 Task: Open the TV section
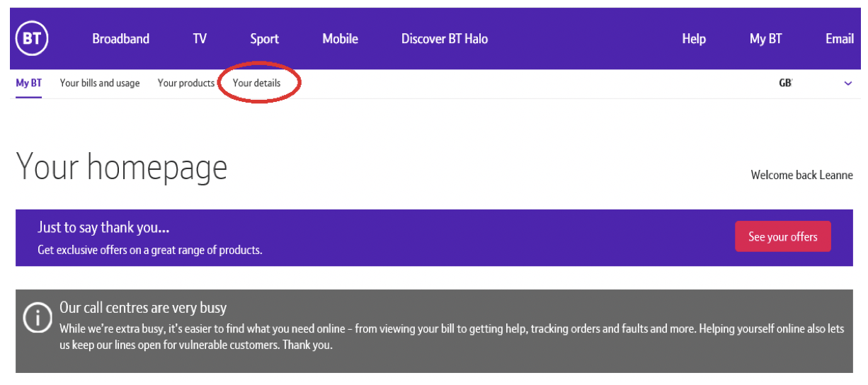point(200,39)
